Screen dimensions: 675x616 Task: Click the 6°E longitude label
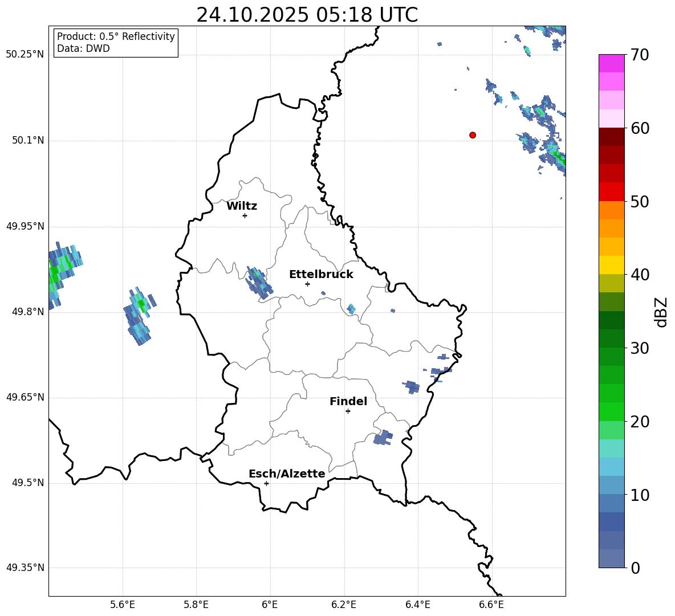pos(270,605)
